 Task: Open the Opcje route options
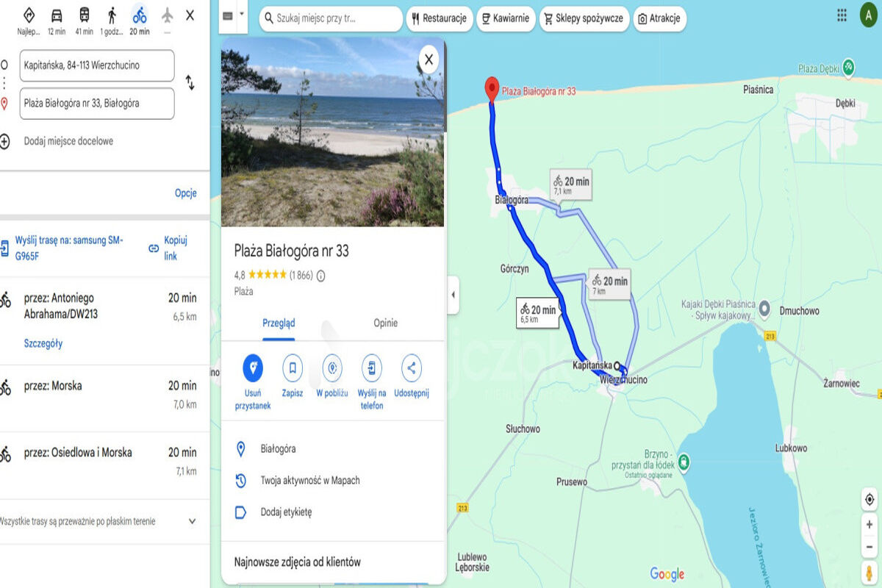click(185, 193)
